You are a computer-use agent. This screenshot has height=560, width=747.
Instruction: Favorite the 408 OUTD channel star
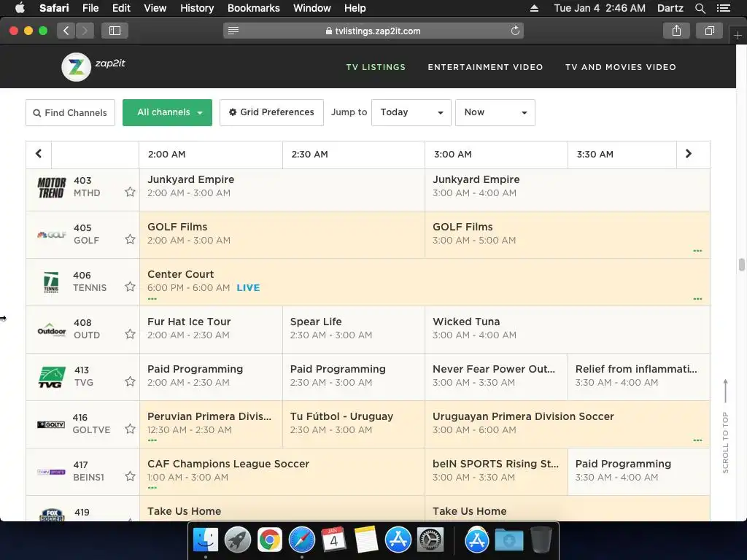tap(130, 334)
